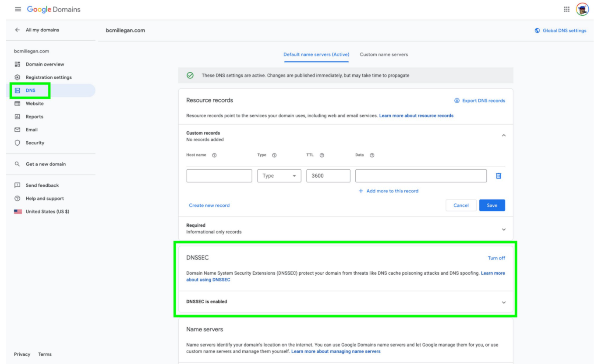The width and height of the screenshot is (598, 364).
Task: Delete the record with the trash icon
Action: tap(498, 176)
